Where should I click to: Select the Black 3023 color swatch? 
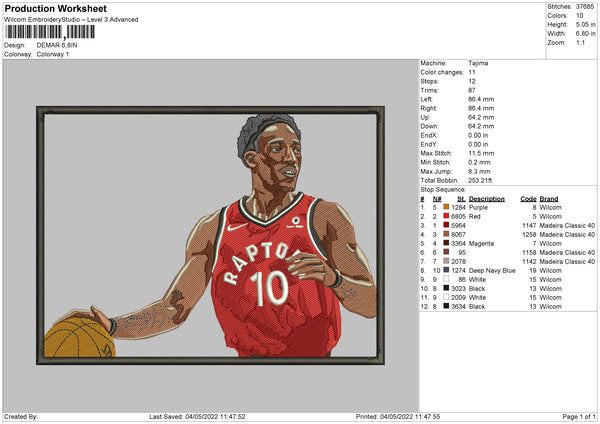[446, 288]
